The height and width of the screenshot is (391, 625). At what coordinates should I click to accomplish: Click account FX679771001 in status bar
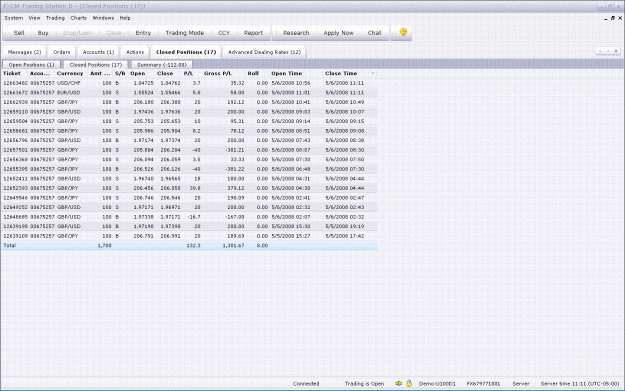pos(483,383)
